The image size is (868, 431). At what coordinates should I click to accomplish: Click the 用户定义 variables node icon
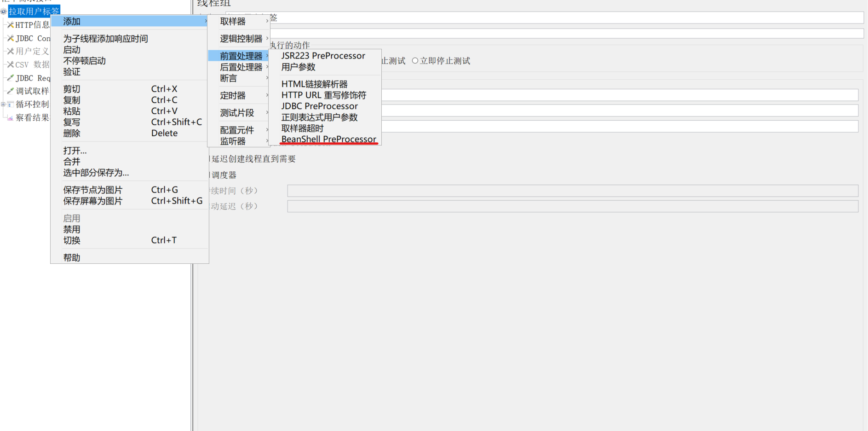tap(10, 51)
